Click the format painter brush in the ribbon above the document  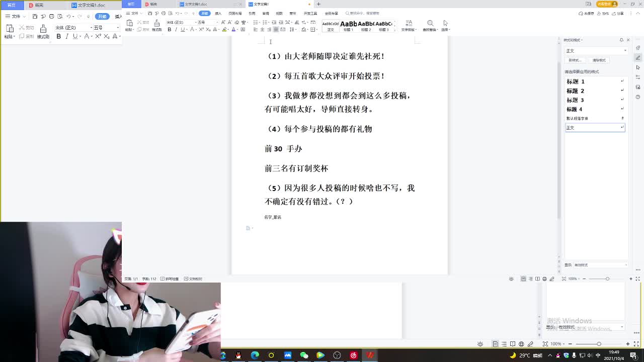tap(157, 23)
